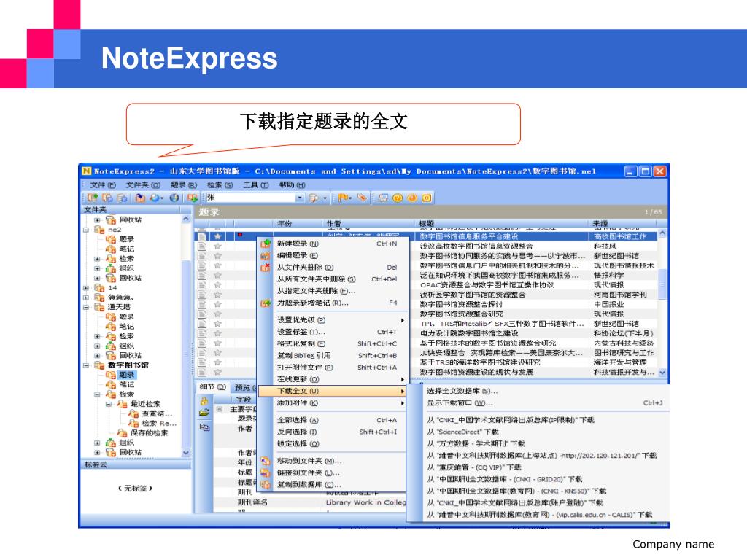Collapse the 通天塔 database node
747x560 pixels.
point(86,307)
